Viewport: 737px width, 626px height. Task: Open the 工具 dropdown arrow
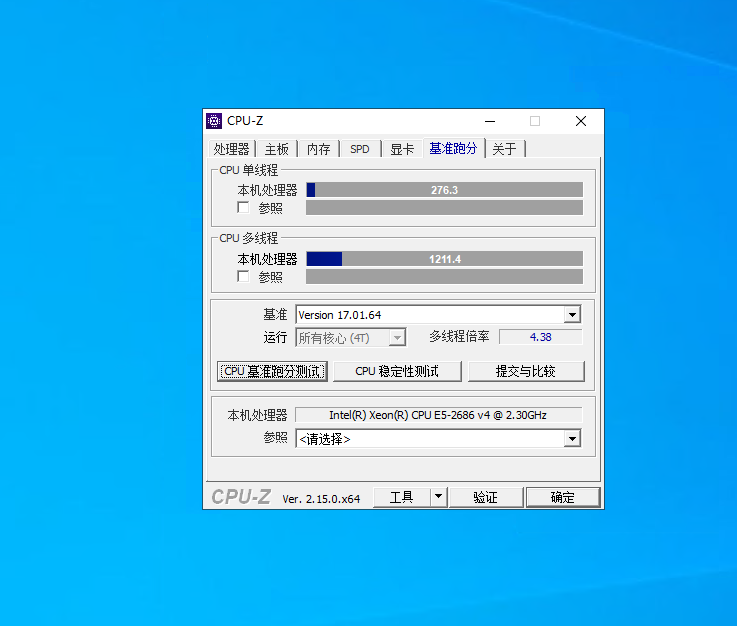(439, 496)
